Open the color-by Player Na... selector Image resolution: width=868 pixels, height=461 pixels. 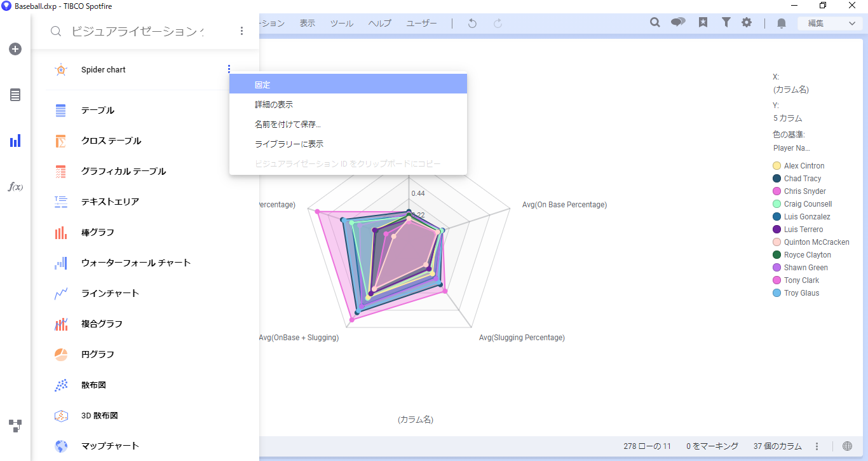[x=792, y=148]
